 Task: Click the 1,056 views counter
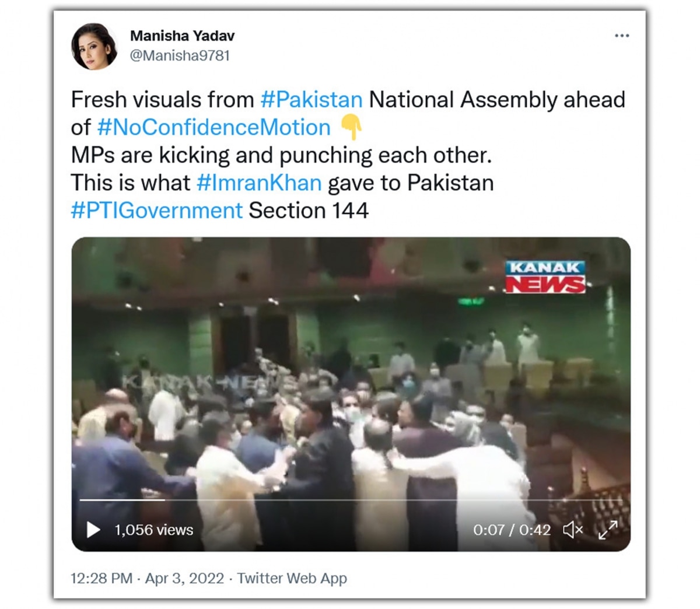tap(153, 530)
